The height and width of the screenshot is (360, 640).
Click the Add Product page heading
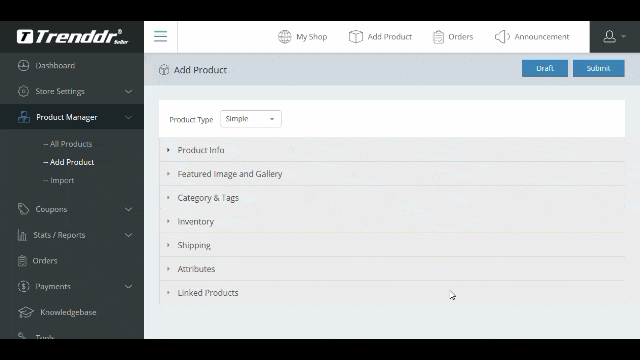point(200,70)
